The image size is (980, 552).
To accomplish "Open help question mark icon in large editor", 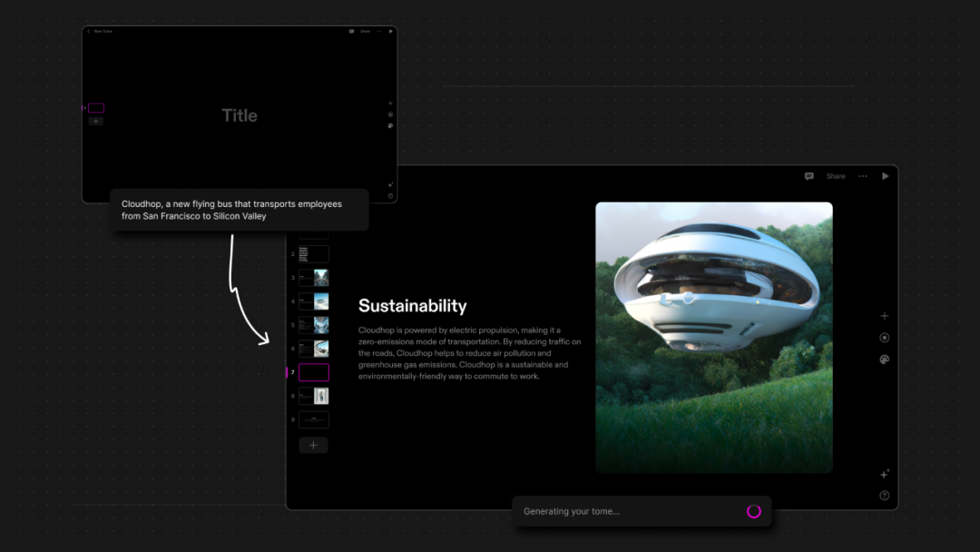I will click(885, 496).
